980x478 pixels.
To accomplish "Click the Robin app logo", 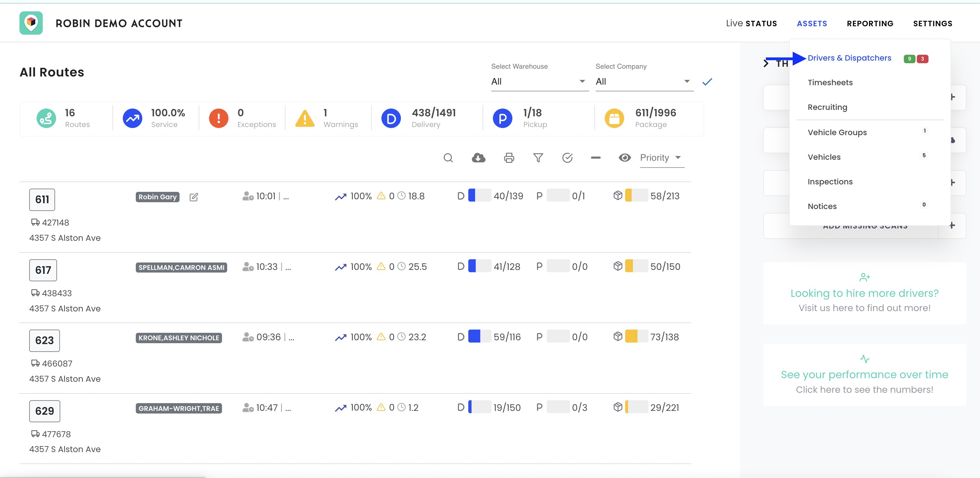I will pos(31,23).
